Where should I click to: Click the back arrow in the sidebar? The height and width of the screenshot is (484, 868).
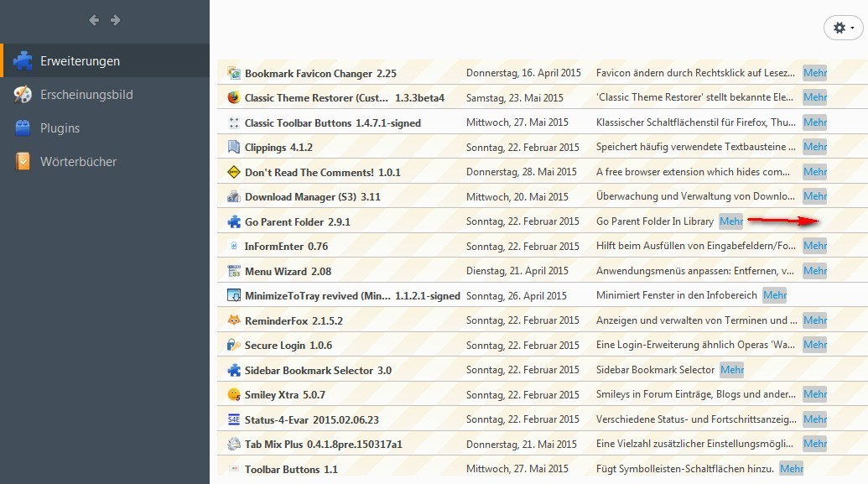click(x=94, y=20)
